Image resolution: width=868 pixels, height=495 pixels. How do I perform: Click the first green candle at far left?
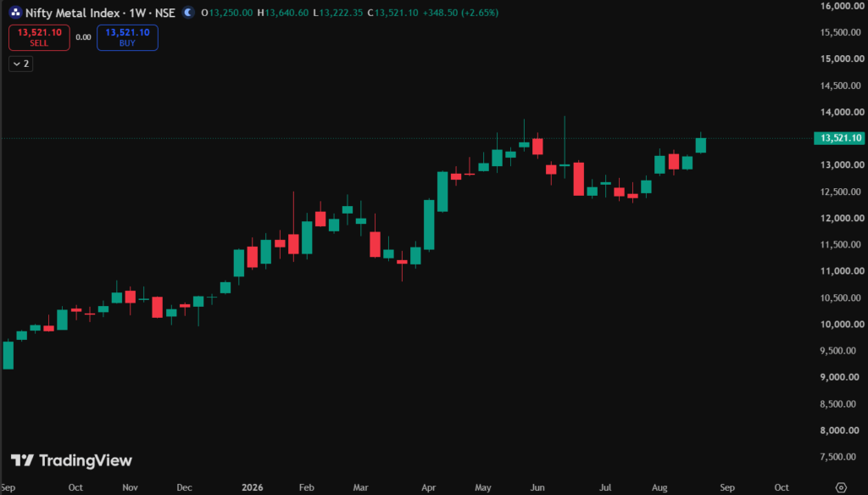pos(8,355)
